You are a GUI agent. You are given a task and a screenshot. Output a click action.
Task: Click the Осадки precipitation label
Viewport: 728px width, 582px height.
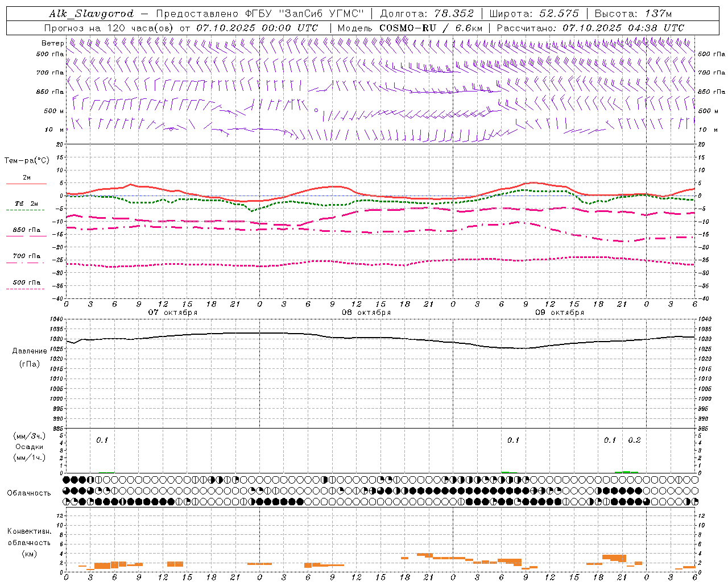pyautogui.click(x=30, y=447)
